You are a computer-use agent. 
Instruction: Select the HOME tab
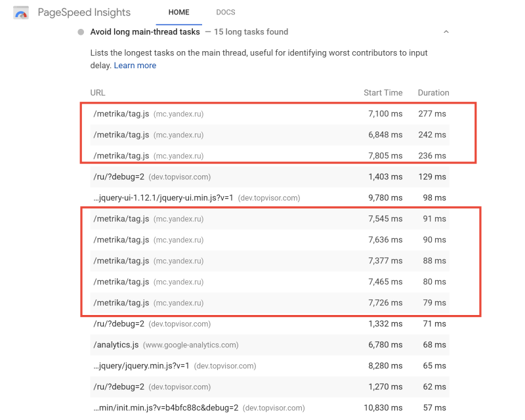click(x=178, y=12)
